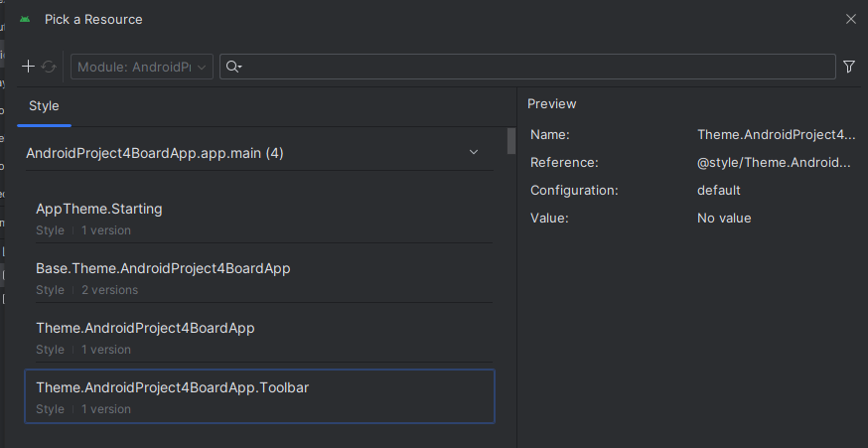The height and width of the screenshot is (448, 868).
Task: Click the @style reference value text
Action: click(x=775, y=162)
